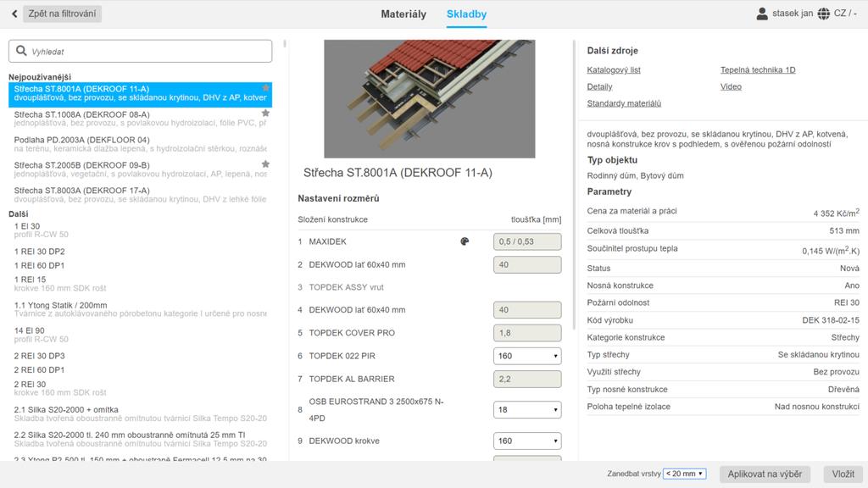Select '2 REI 30 DP3' list item
The height and width of the screenshot is (488, 868).
[x=140, y=356]
